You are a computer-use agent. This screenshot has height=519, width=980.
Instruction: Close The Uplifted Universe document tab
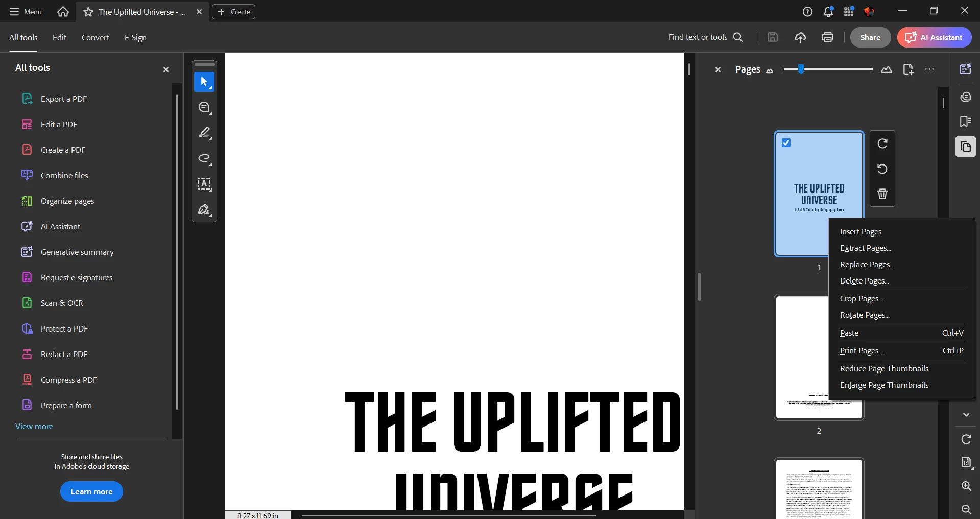[199, 12]
